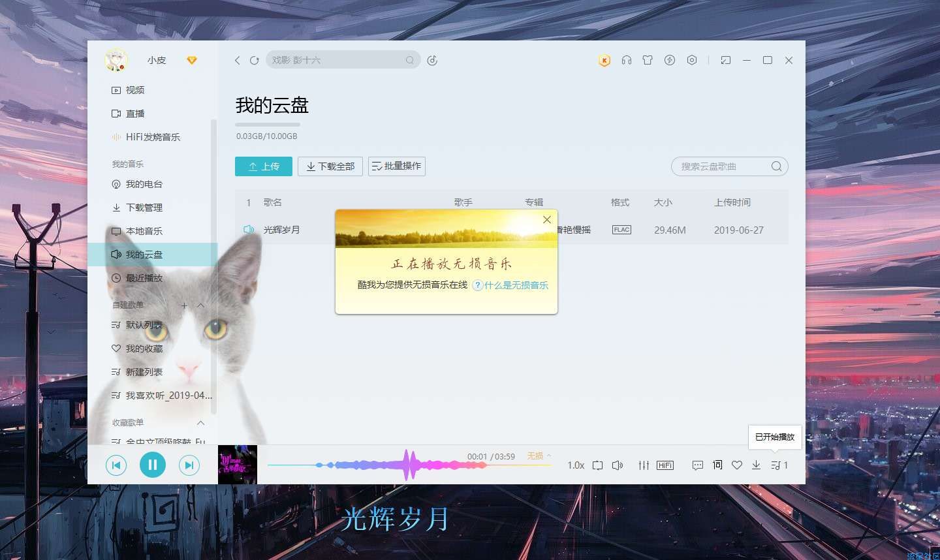Open the comments speech bubble icon
Screen dimensions: 940x560
[698, 465]
